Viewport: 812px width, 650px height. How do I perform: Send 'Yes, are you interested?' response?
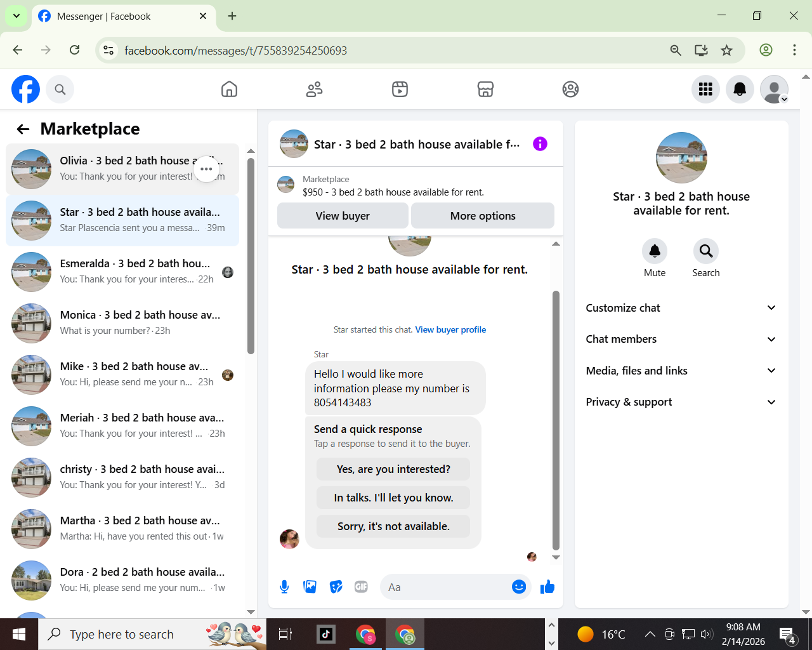393,469
